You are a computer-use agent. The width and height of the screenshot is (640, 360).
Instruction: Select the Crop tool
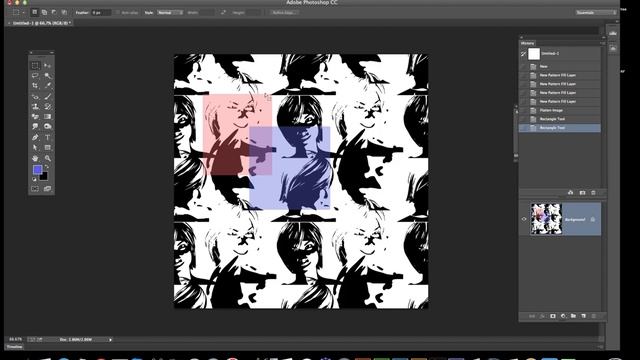[36, 86]
